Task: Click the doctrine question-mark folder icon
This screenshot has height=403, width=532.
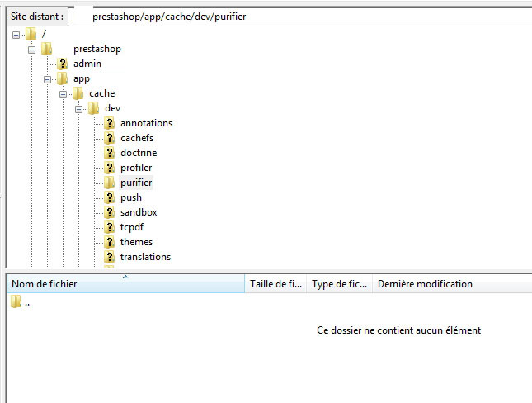Action: 109,153
